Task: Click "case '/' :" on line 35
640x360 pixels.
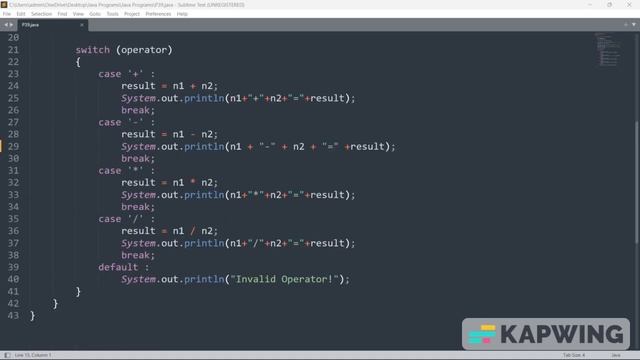Action: point(127,219)
